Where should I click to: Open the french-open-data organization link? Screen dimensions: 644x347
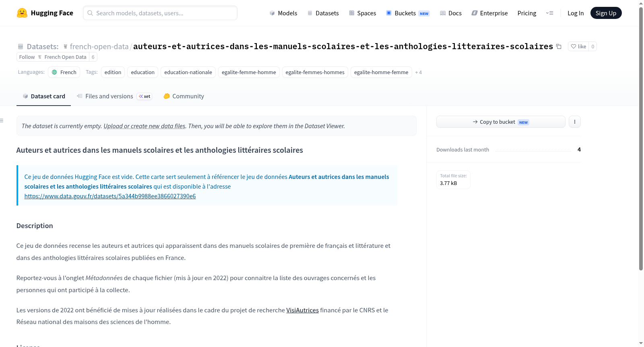(x=99, y=46)
